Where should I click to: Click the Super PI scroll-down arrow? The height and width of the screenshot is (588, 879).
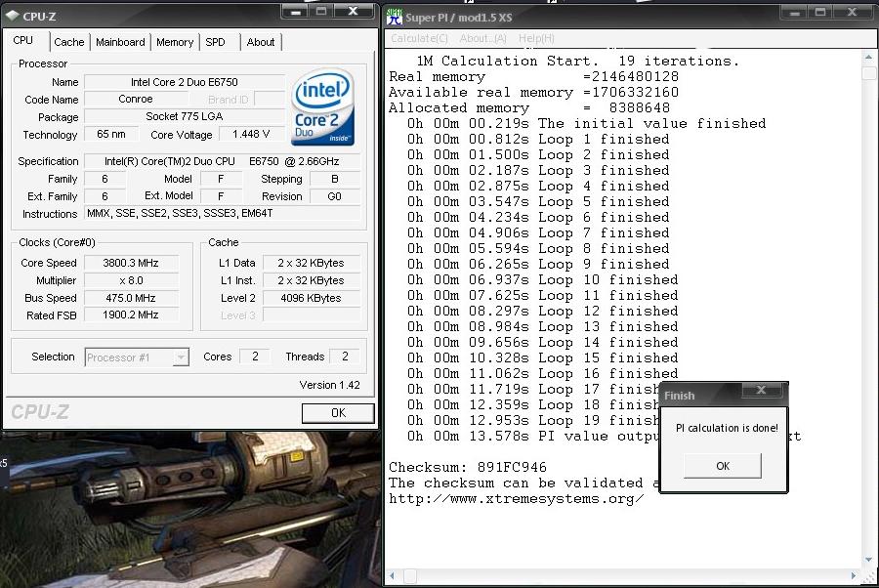coord(868,560)
